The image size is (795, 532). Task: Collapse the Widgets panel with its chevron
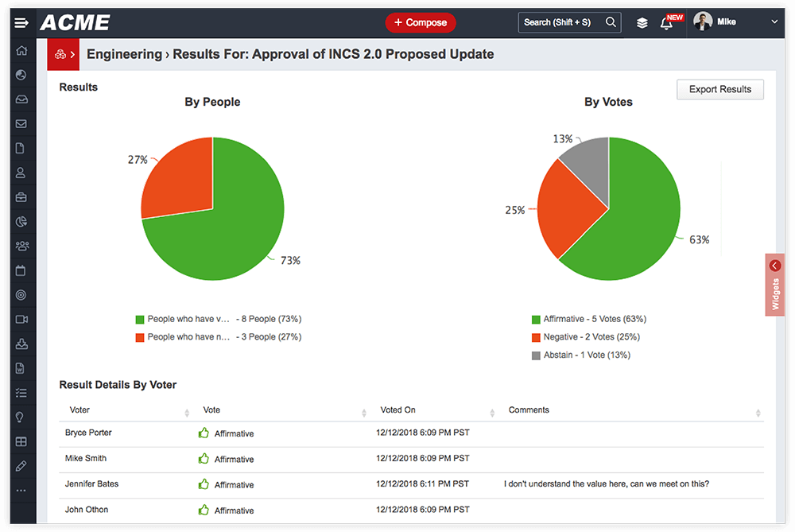(774, 266)
